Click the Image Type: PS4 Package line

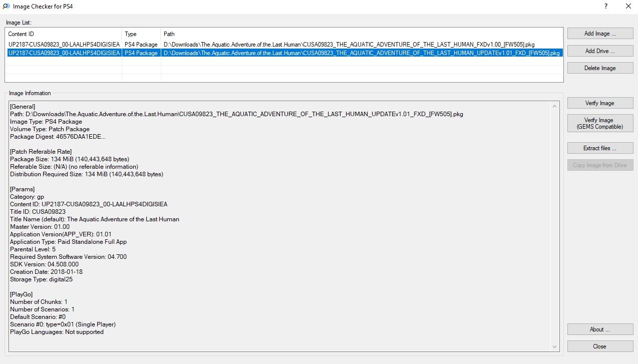click(x=46, y=122)
